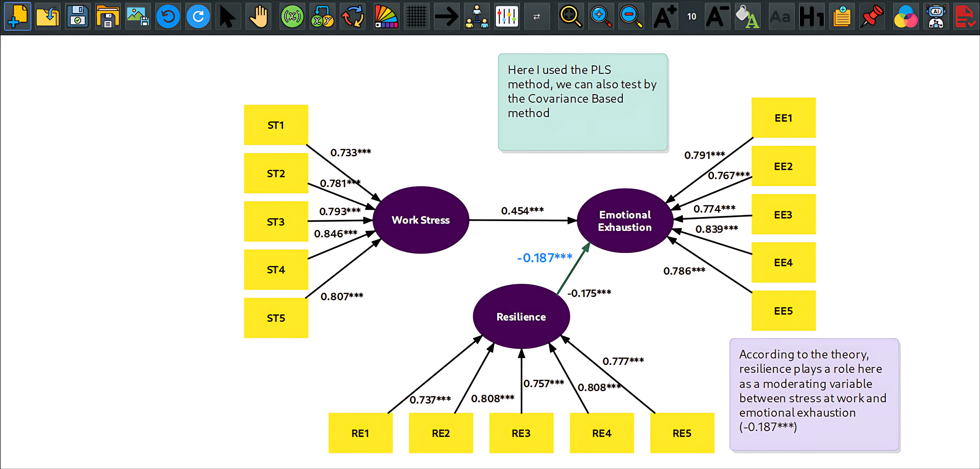Select the RE2 indicator box

point(441,433)
